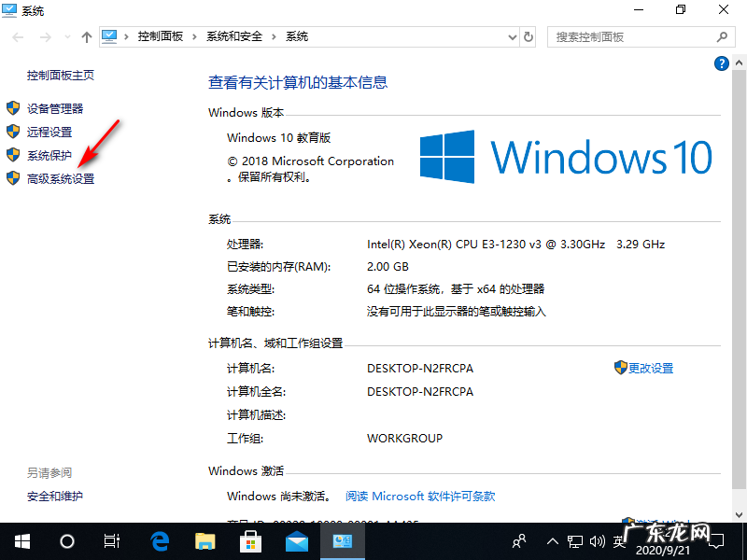Click Control Panel taskbar button

point(343,541)
